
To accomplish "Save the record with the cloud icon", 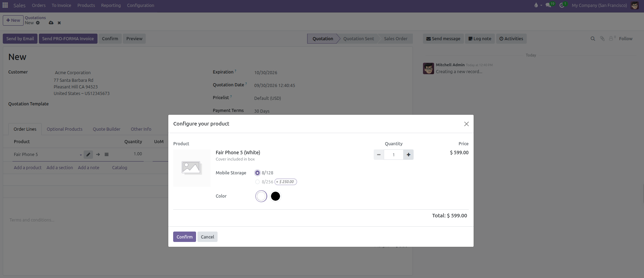I will (x=51, y=23).
